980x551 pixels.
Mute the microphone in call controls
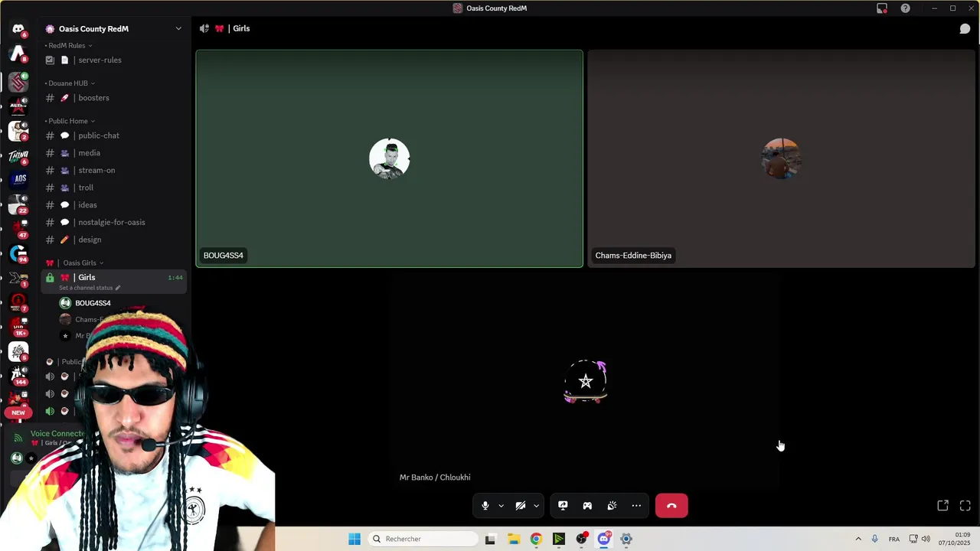pos(485,506)
